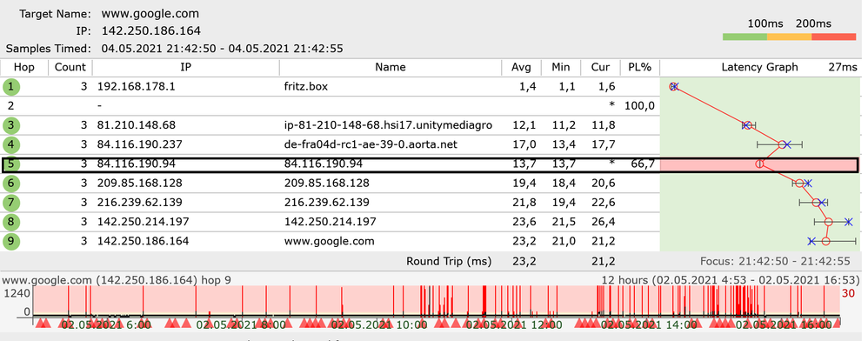This screenshot has height=341, width=868.
Task: Sort by the Min column header
Action: click(561, 68)
